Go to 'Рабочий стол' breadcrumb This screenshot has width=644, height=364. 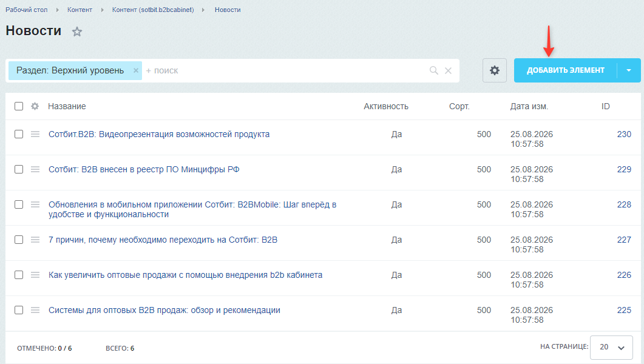[x=26, y=10]
